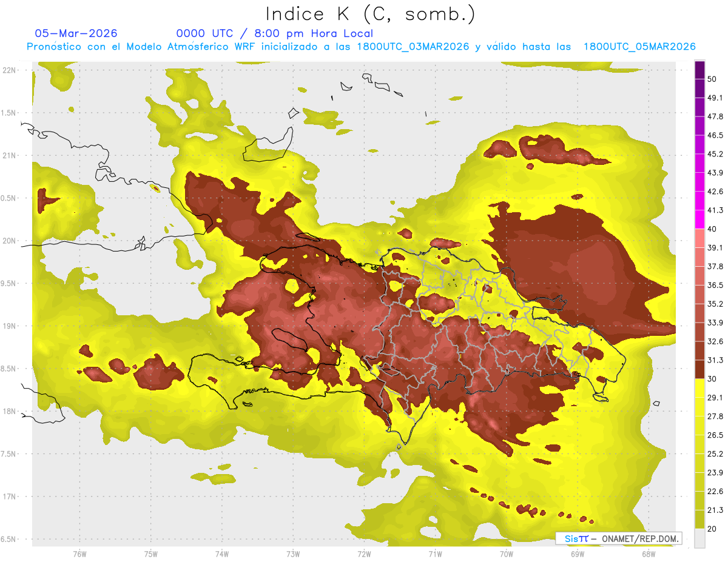
Task: Pick the dark purple swatch above the 50 mark
Action: (x=699, y=70)
